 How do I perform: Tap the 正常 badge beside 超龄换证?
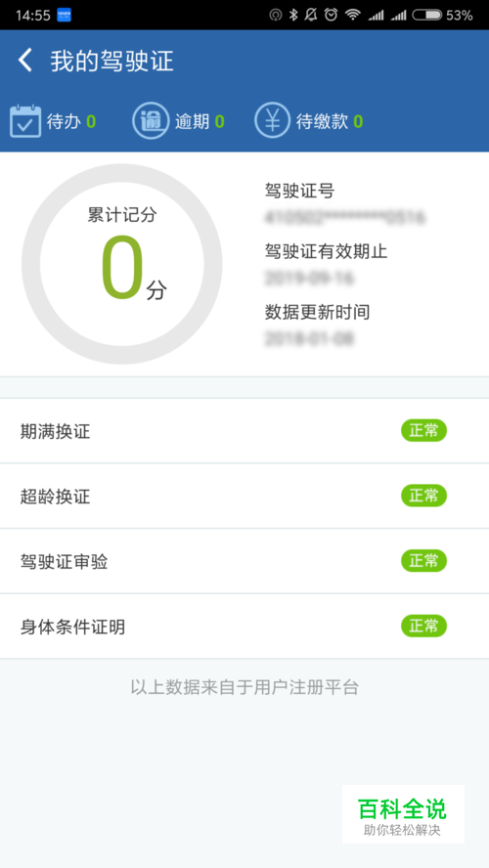pos(423,496)
